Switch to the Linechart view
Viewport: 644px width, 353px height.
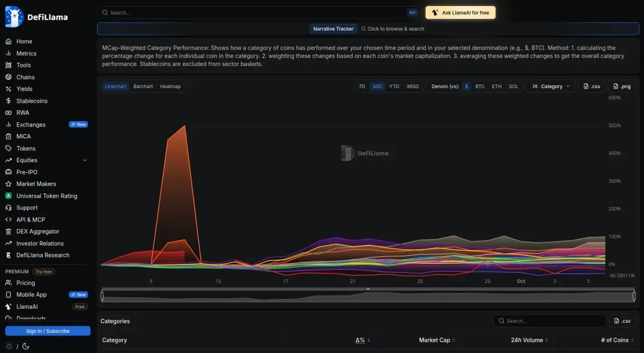pyautogui.click(x=116, y=87)
